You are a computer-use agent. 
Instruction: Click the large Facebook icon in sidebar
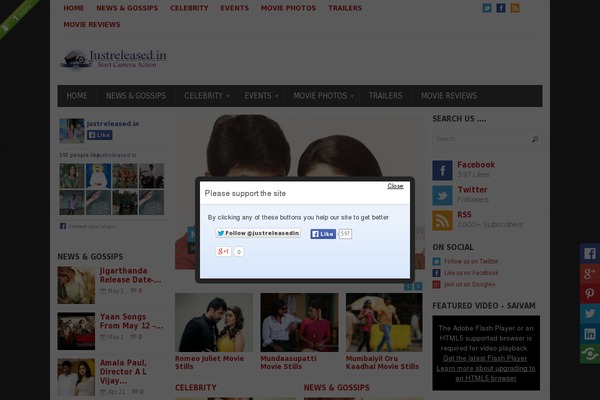click(x=442, y=170)
